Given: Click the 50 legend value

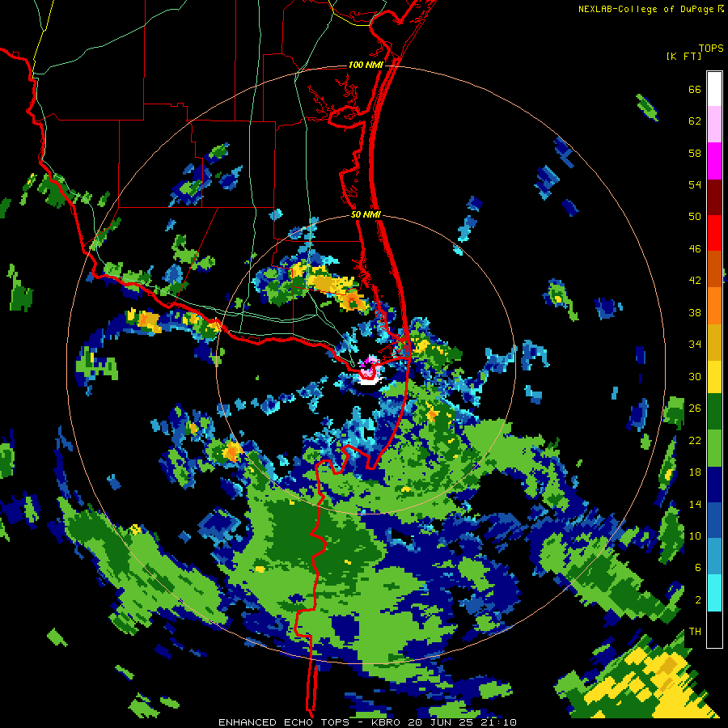Looking at the screenshot, I should pyautogui.click(x=695, y=216).
